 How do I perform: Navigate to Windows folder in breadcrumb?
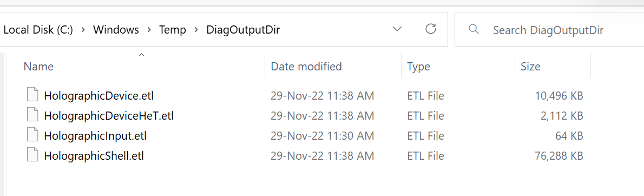point(116,30)
